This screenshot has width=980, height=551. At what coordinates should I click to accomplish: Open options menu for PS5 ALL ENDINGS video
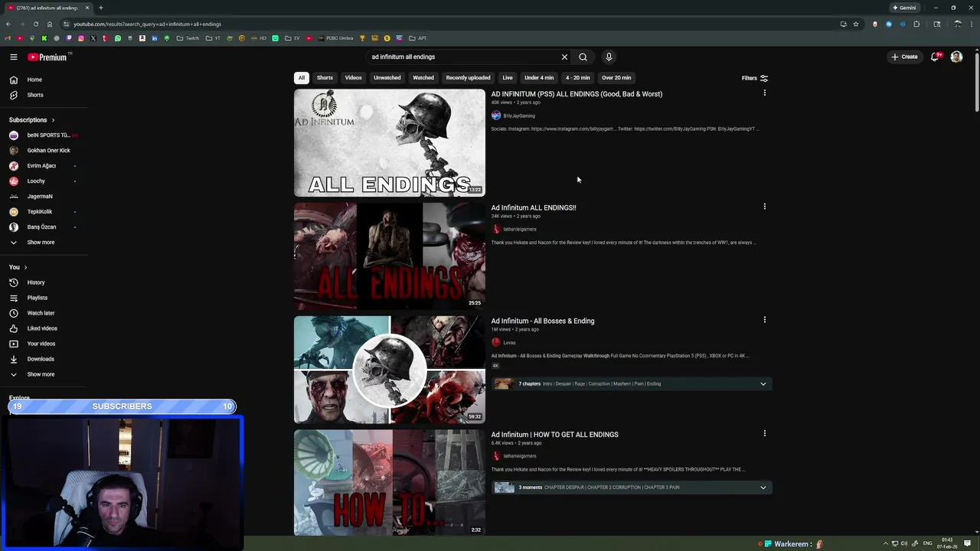764,93
